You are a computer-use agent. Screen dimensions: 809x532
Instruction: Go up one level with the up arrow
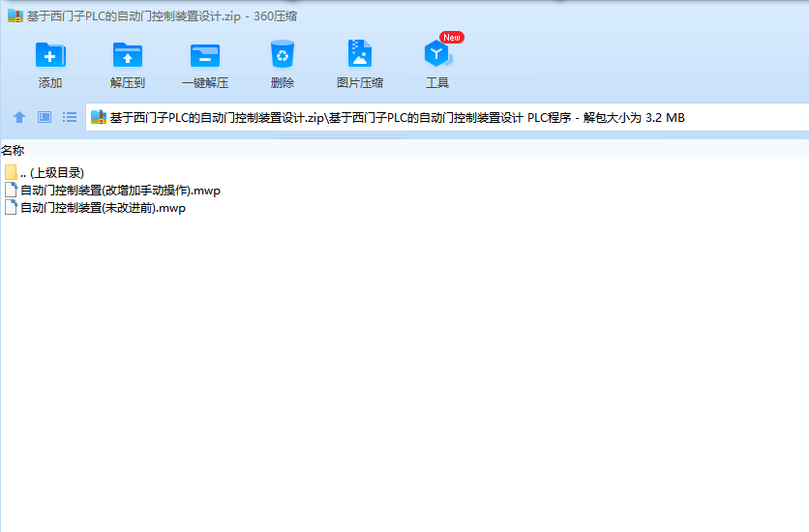[x=19, y=118]
